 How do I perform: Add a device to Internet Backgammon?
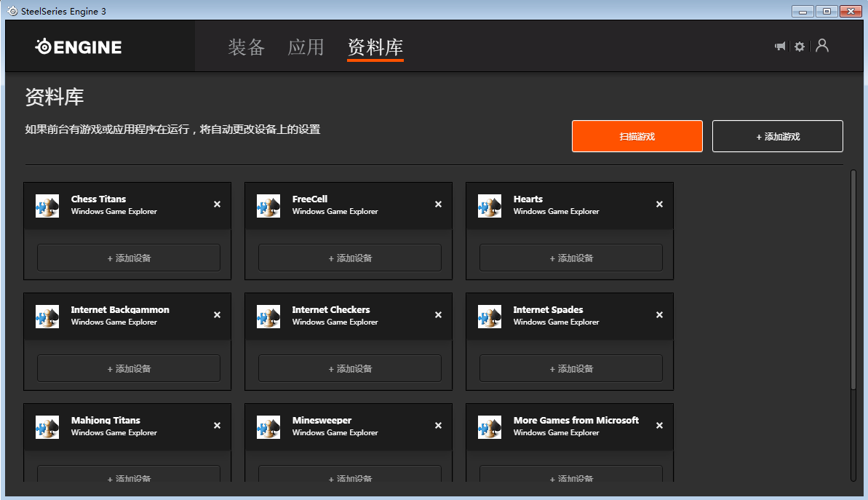point(129,369)
